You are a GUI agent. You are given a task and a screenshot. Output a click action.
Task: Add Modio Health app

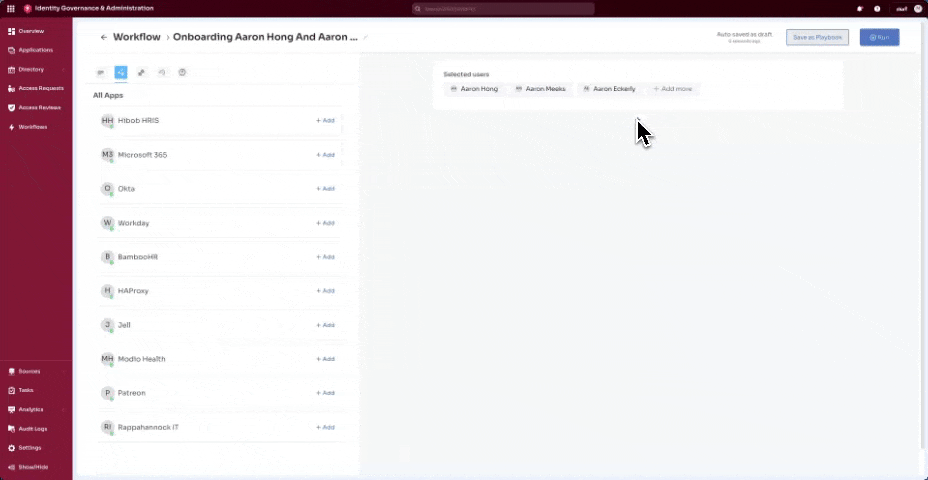(325, 359)
